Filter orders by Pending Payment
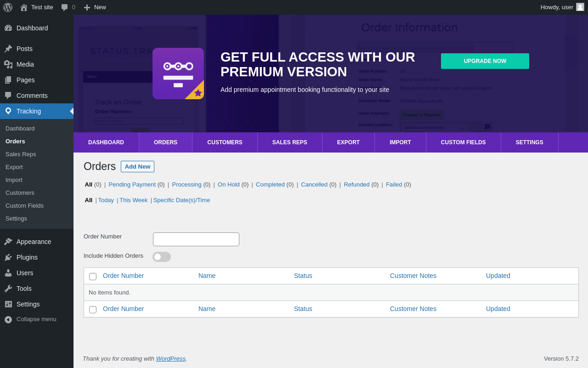Screen dimensions: 588x368 pyautogui.click(x=132, y=185)
